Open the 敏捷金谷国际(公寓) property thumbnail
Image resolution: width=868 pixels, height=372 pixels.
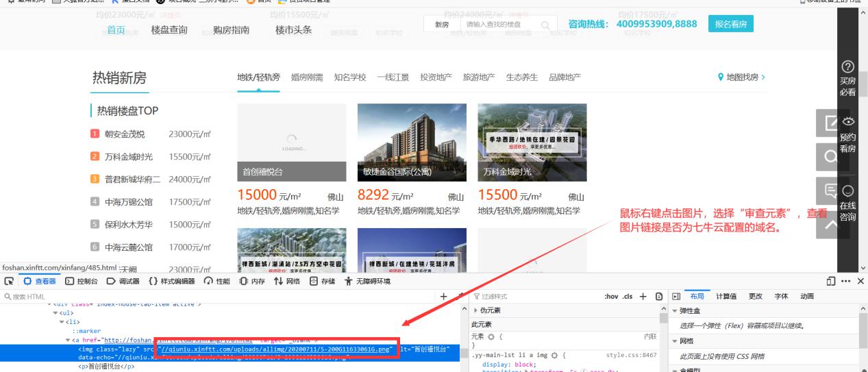pyautogui.click(x=412, y=142)
